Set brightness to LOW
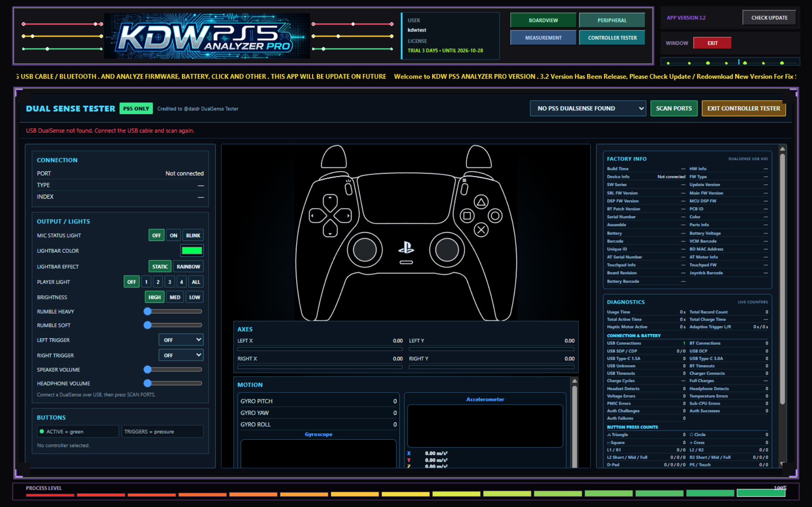This screenshot has width=812, height=507. [195, 297]
